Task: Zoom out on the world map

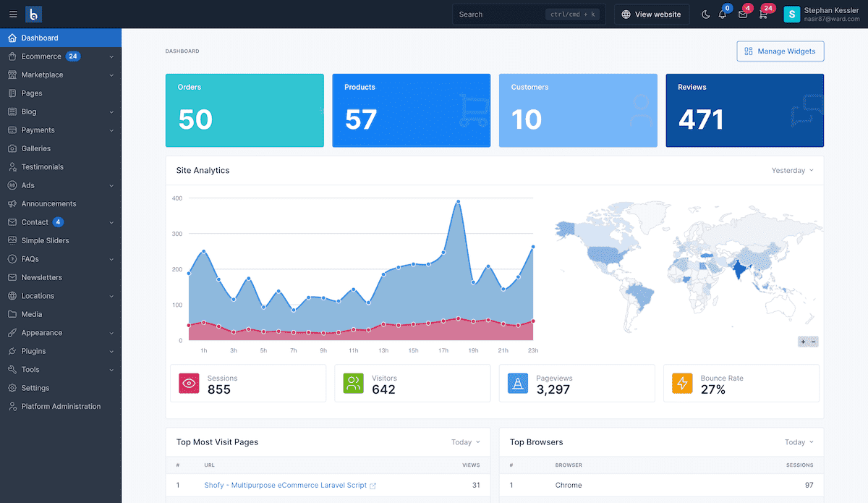Action: [814, 342]
